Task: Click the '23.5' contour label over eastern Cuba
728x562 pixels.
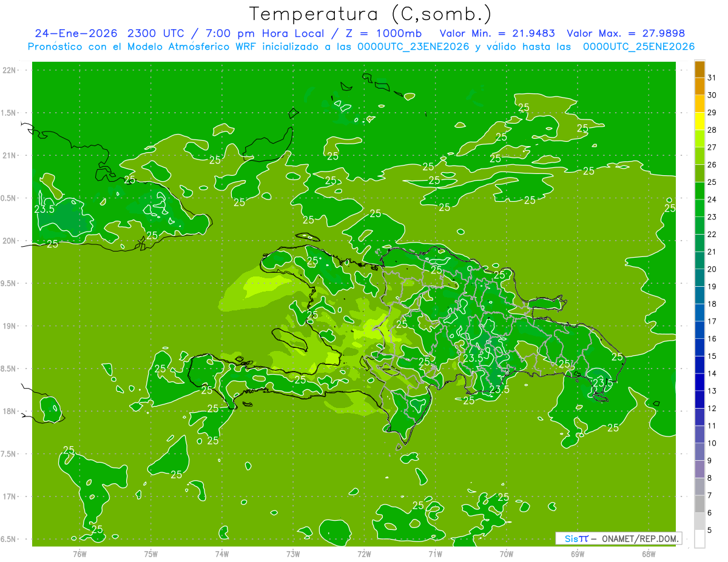Action: [x=44, y=209]
